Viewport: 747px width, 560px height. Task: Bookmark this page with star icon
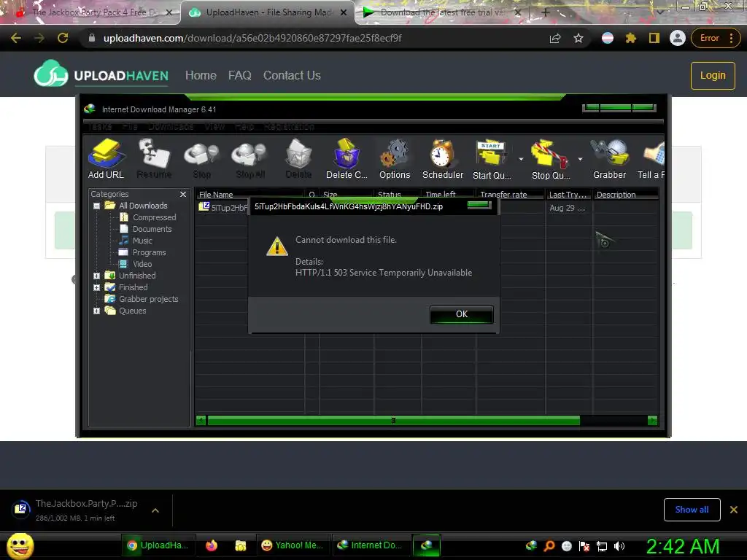(578, 38)
